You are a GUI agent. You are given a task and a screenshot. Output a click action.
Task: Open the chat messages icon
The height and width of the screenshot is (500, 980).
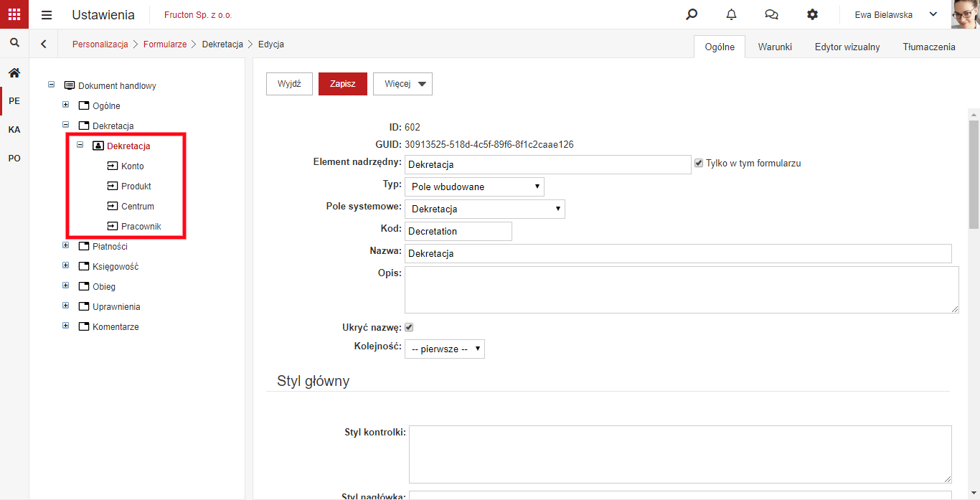click(772, 14)
